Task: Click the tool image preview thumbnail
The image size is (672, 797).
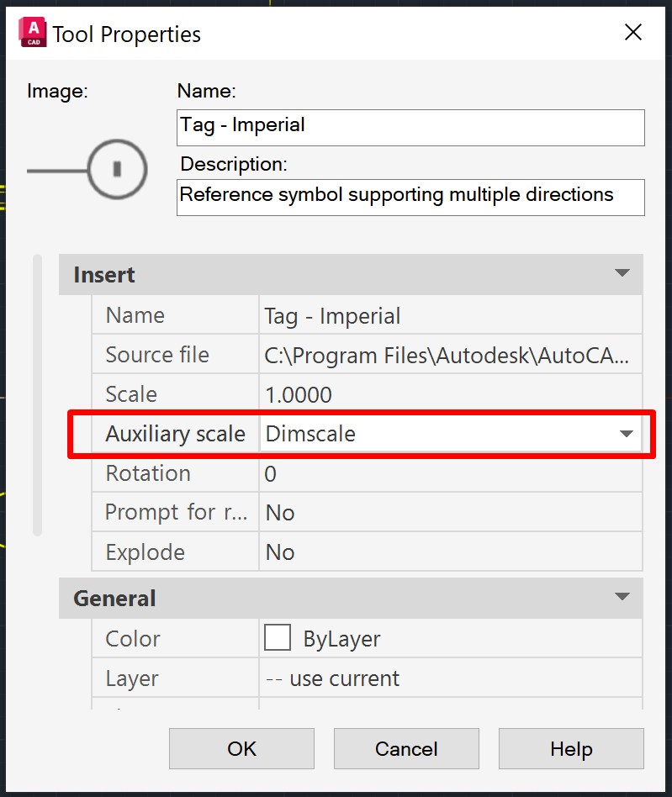Action: point(87,170)
